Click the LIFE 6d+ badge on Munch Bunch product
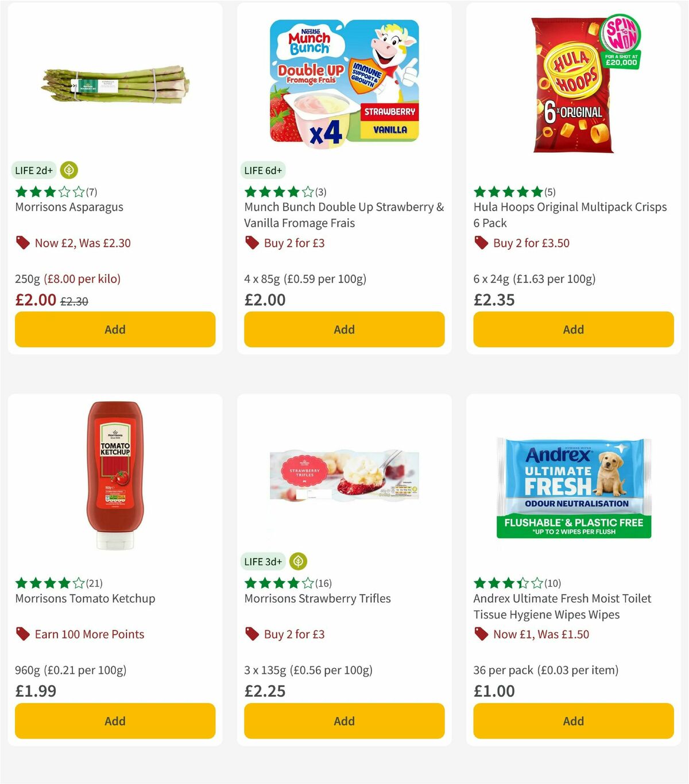 tap(262, 170)
